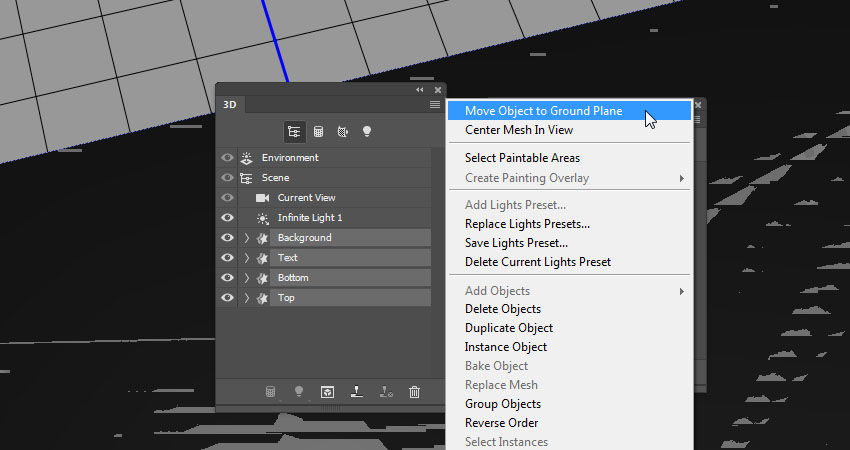850x450 pixels.
Task: Select the Background mesh label
Action: coord(305,238)
